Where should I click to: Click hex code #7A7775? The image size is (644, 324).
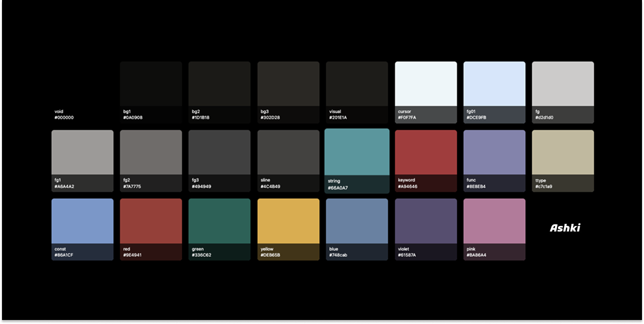pos(132,186)
